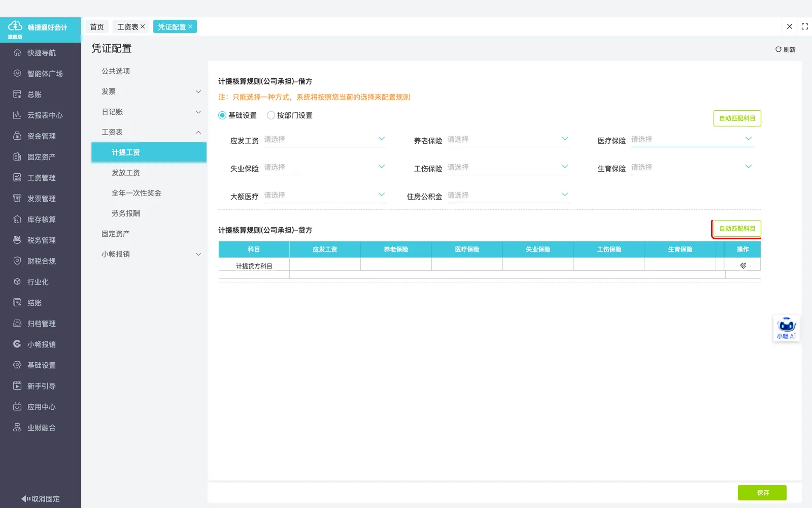The image size is (812, 508).
Task: Open the 养老保险 account dropdown
Action: tap(508, 140)
